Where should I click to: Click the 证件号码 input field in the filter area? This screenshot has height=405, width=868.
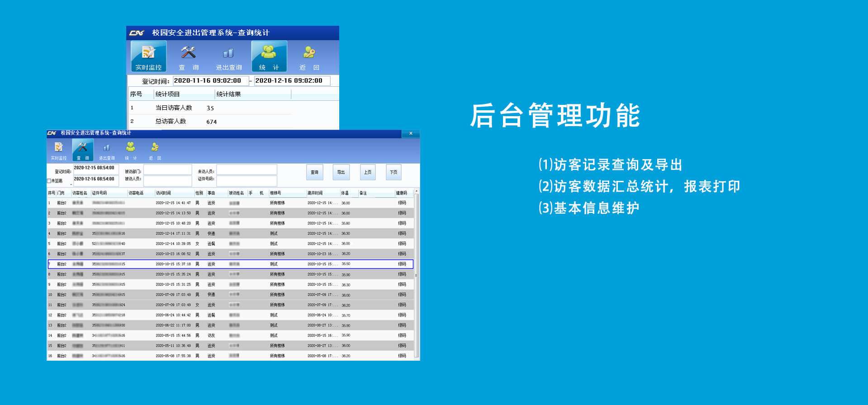point(247,180)
